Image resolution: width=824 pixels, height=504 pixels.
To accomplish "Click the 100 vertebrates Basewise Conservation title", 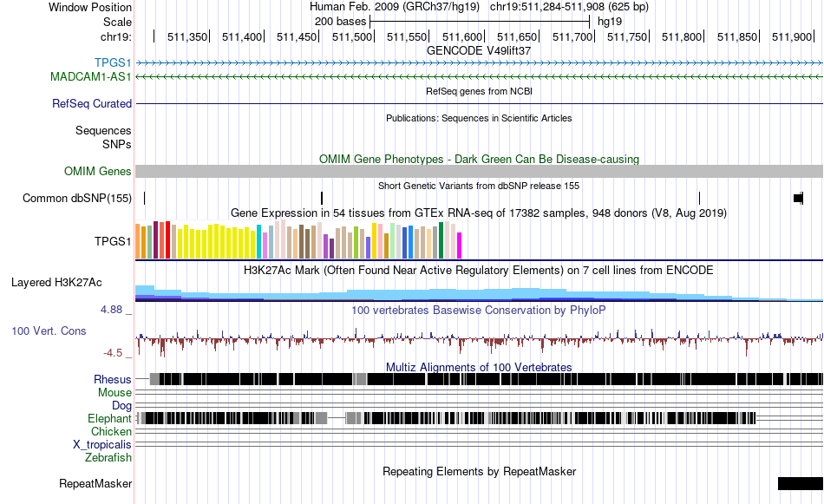I will pos(479,311).
